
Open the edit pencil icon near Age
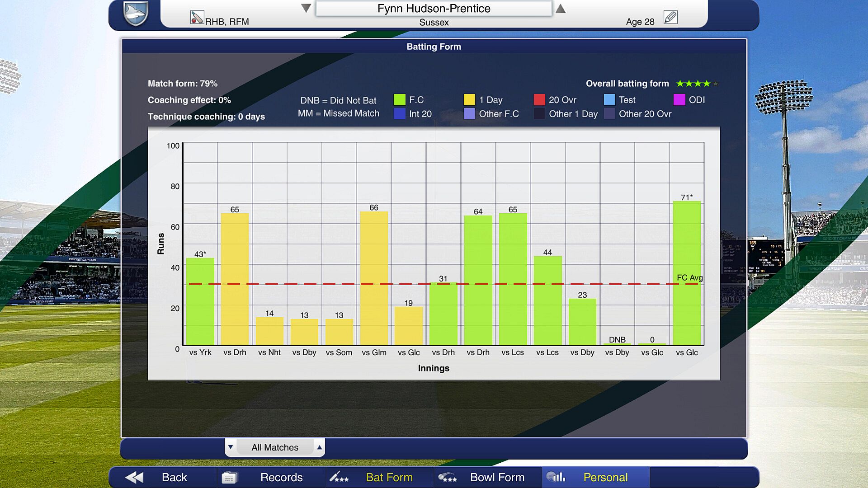[x=670, y=17]
